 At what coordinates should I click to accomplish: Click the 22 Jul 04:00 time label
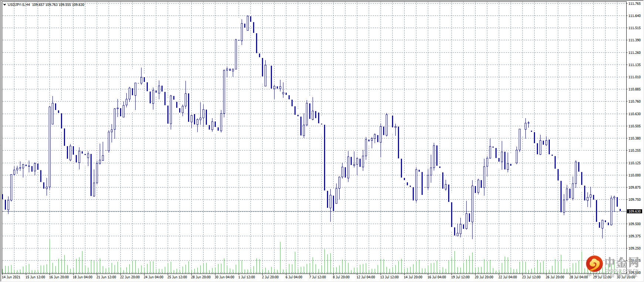pyautogui.click(x=508, y=277)
